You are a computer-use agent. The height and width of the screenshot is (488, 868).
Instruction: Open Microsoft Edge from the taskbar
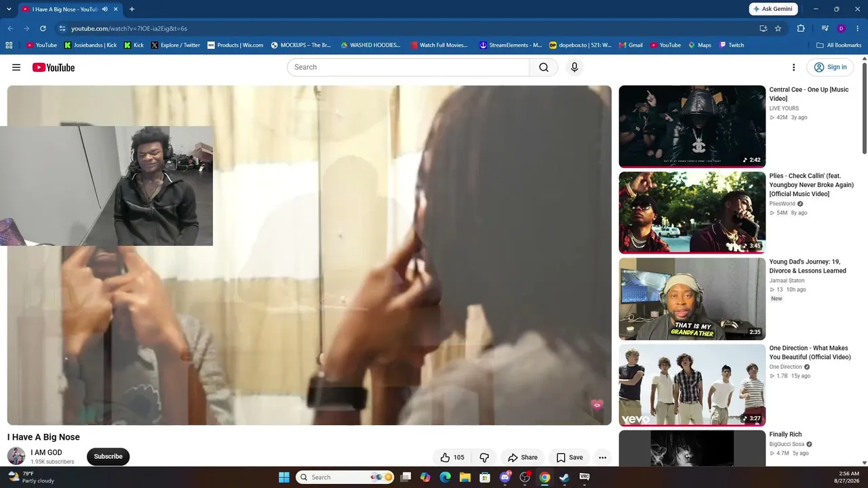445,477
